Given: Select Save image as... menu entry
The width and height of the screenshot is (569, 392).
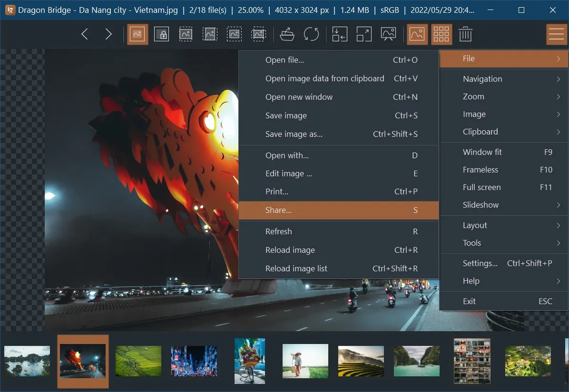Looking at the screenshot, I should coord(339,134).
